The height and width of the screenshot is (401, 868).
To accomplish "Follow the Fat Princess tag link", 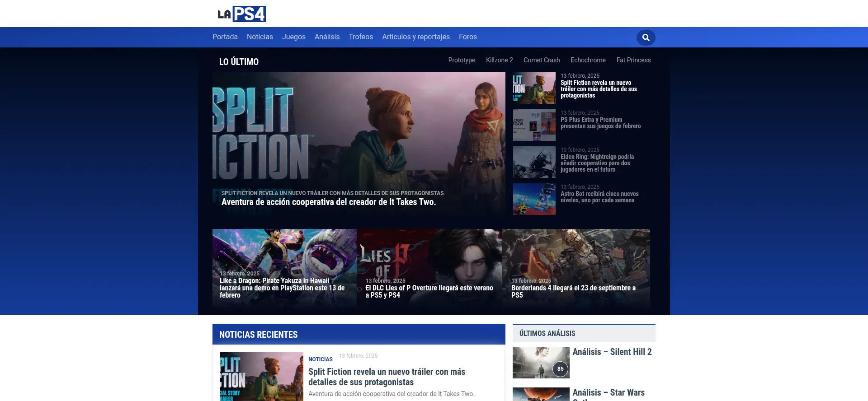I will pos(633,60).
